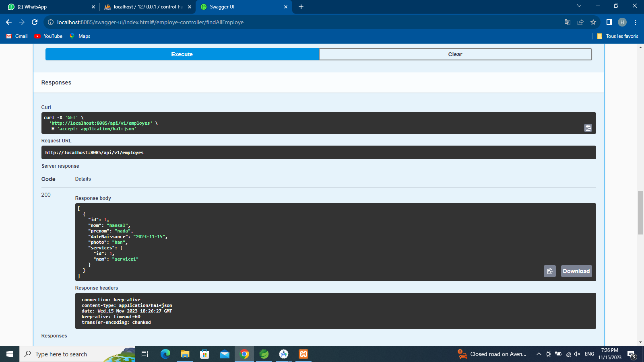644x362 pixels.
Task: Expand hidden system tray icons
Action: click(539, 354)
